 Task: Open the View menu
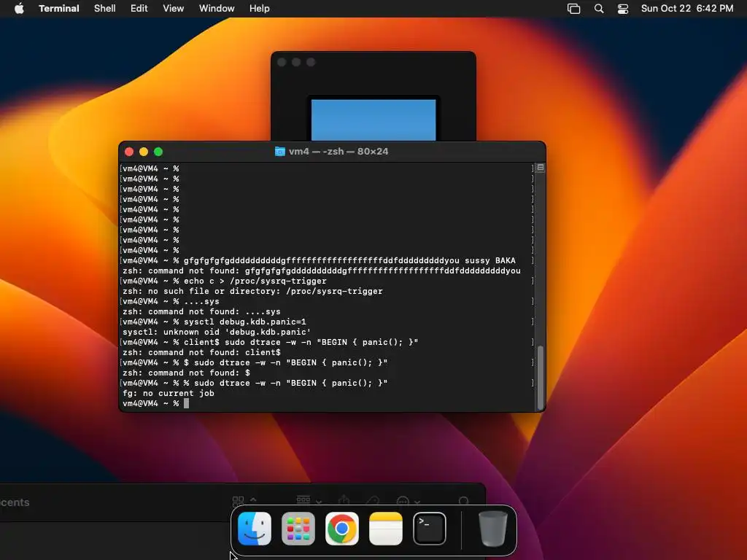coord(174,9)
